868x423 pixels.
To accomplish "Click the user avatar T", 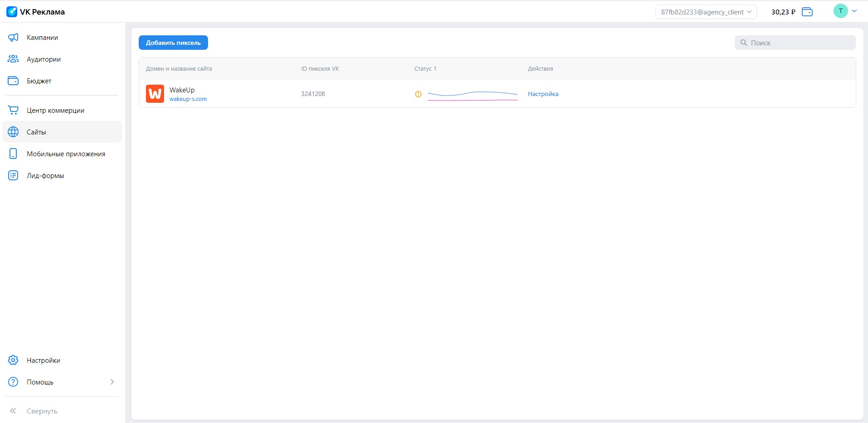I will pyautogui.click(x=840, y=11).
